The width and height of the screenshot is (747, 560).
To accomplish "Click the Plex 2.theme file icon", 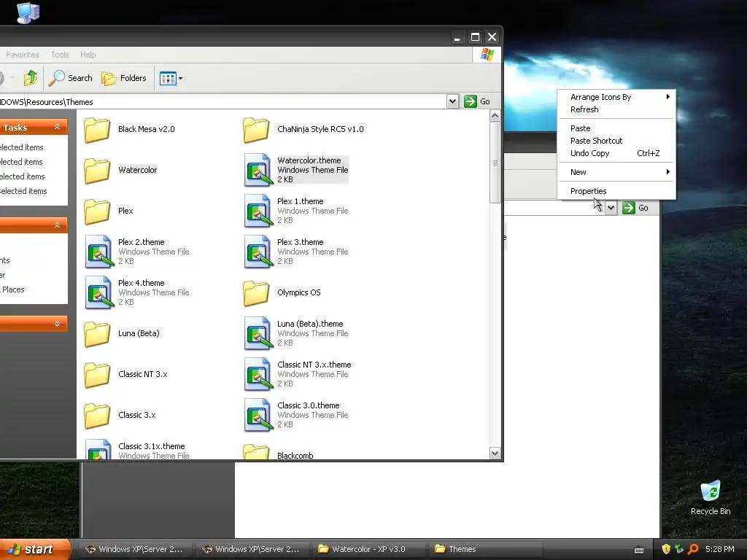I will coord(99,252).
